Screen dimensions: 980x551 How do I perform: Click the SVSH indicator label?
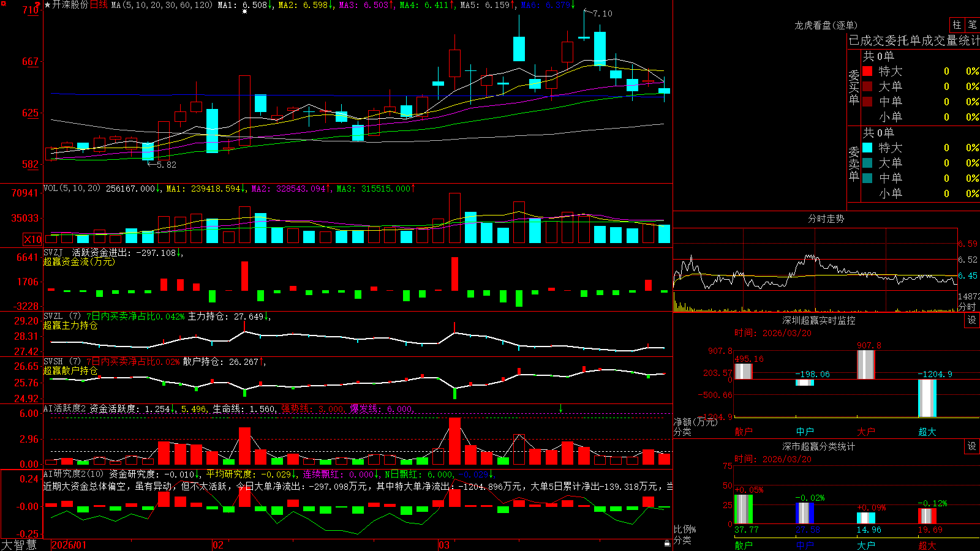click(x=53, y=362)
